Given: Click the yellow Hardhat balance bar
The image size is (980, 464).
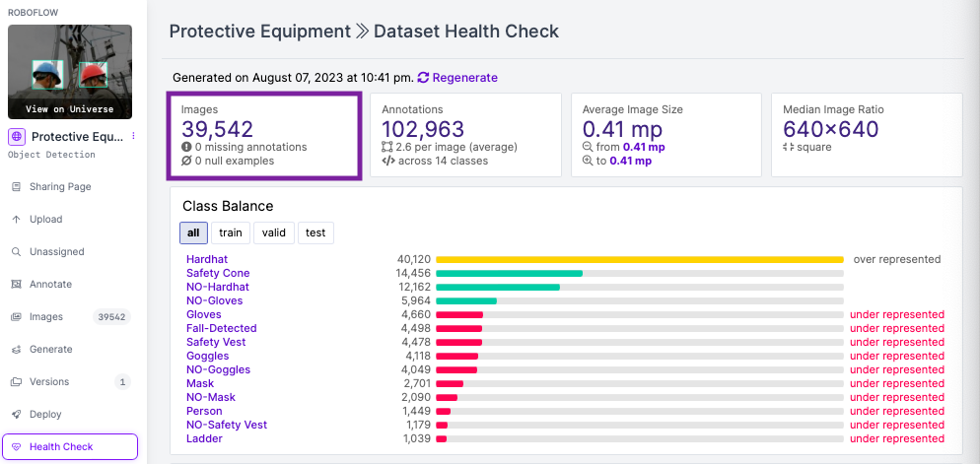Looking at the screenshot, I should 640,259.
